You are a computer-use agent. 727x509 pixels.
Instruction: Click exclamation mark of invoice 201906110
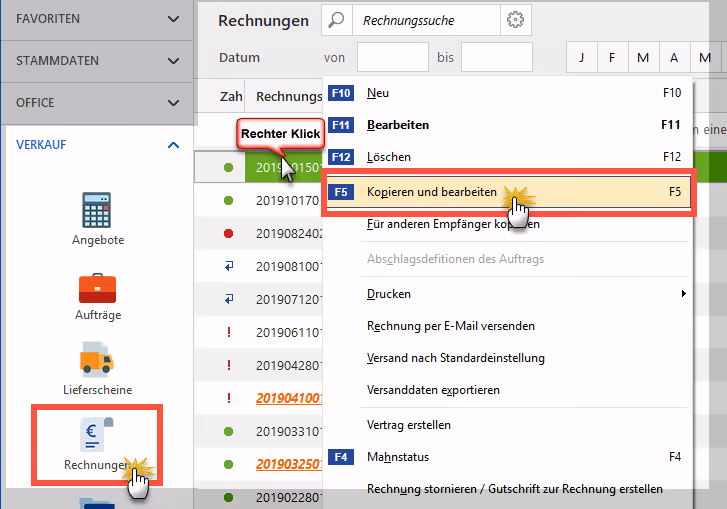(x=229, y=332)
